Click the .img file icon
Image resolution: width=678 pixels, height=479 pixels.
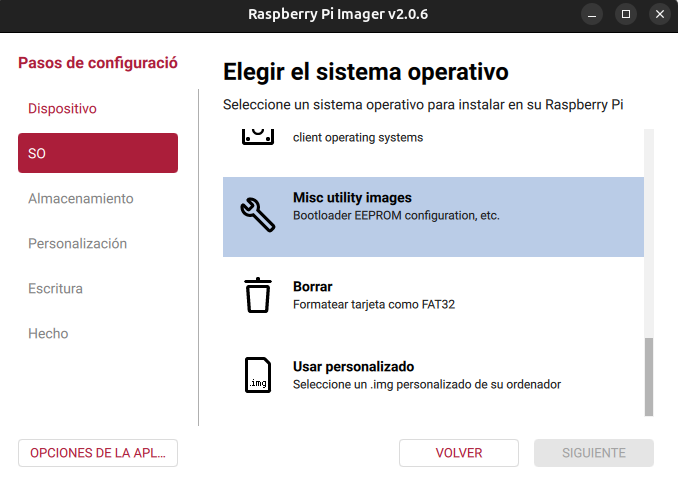click(x=257, y=375)
